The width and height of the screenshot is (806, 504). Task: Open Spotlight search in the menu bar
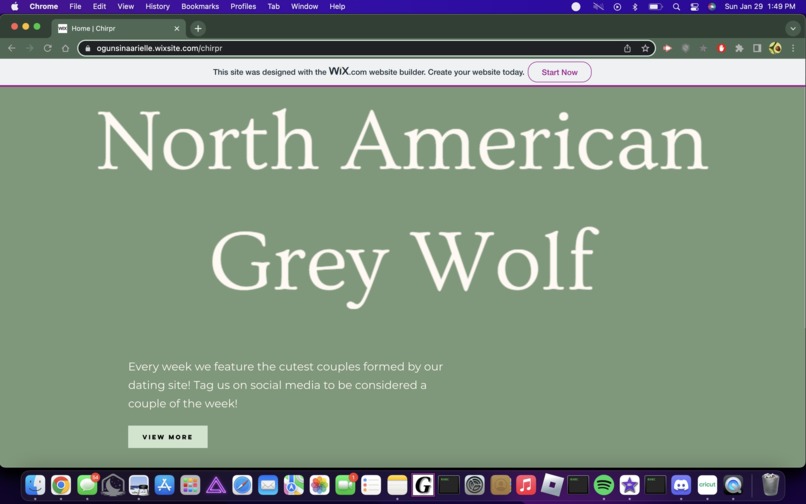click(676, 7)
